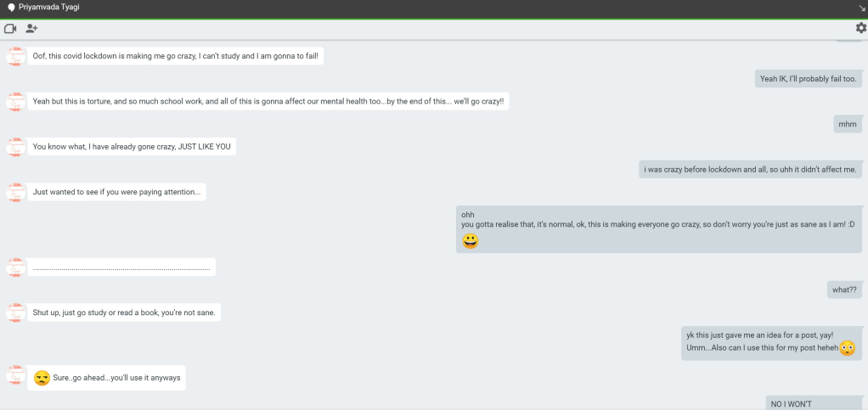Screen dimensions: 868x411
Task: Select the 'Yeah IK, I'll probably fail too.' message
Action: (809, 79)
